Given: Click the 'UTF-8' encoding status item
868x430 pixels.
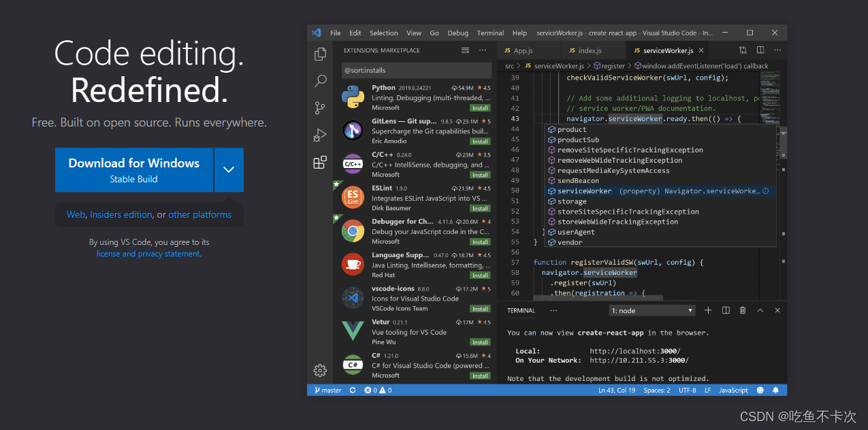Looking at the screenshot, I should pyautogui.click(x=688, y=391).
